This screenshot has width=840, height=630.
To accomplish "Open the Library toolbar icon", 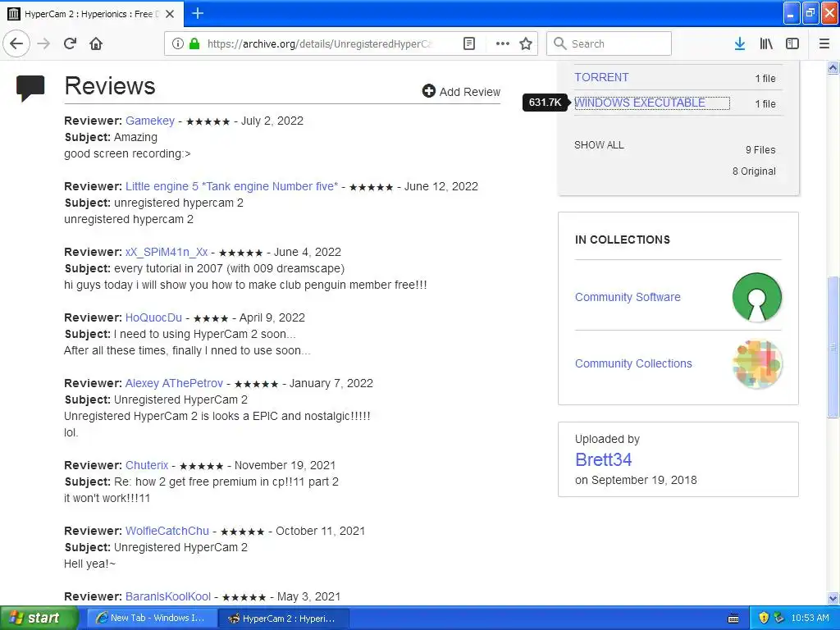I will 766,43.
